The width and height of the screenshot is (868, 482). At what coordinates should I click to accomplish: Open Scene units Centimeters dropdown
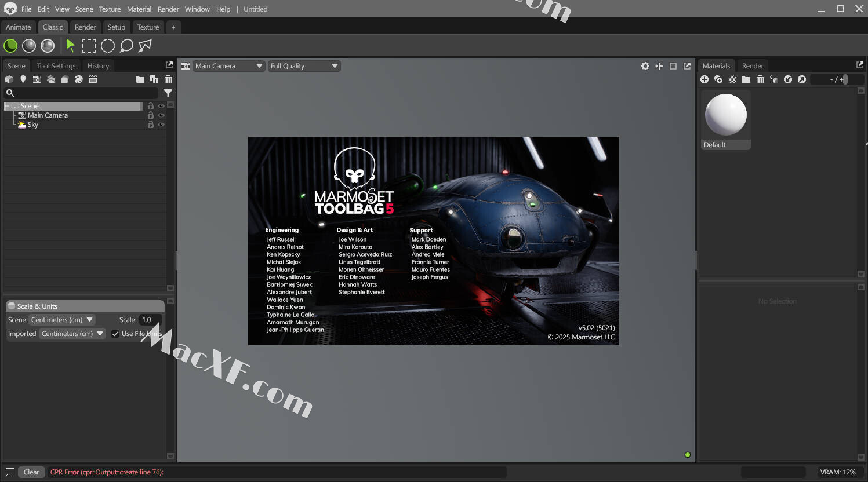62,320
